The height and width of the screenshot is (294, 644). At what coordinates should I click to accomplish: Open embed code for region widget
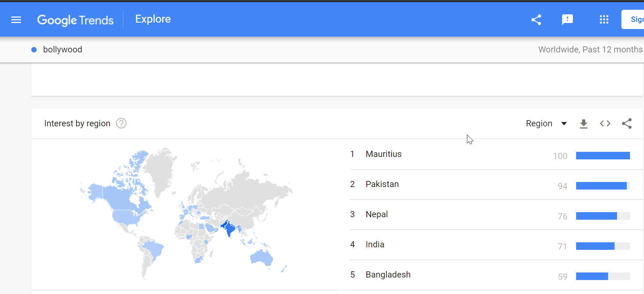coord(605,123)
